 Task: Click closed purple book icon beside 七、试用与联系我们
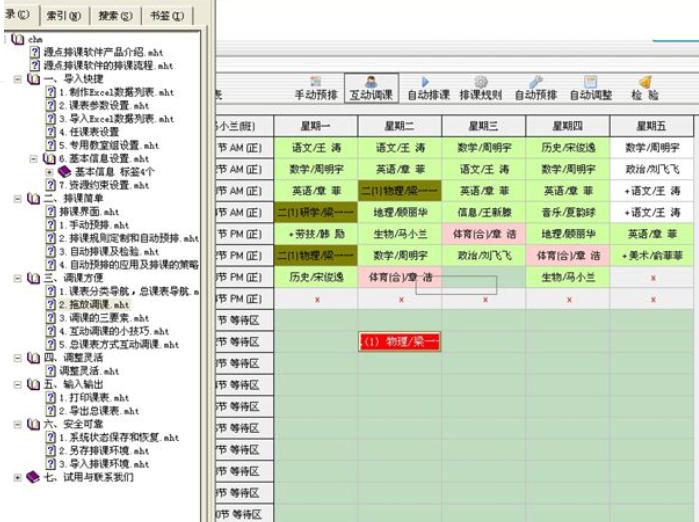click(33, 477)
